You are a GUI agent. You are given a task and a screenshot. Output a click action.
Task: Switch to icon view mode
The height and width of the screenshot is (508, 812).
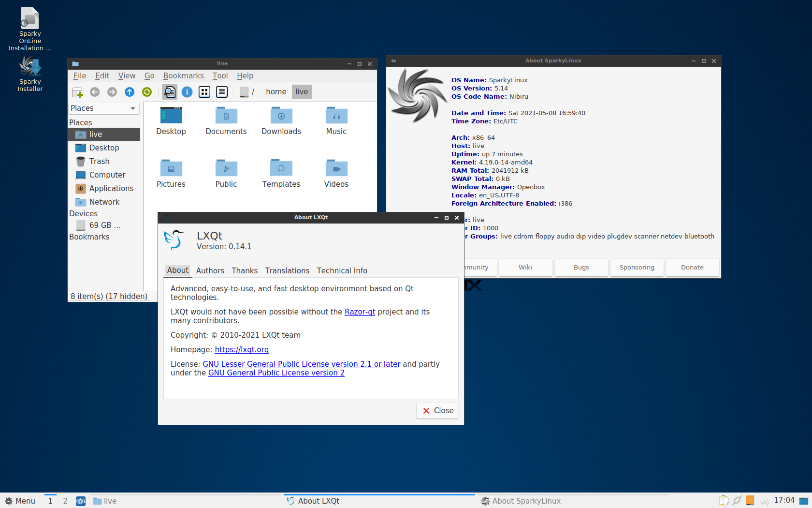[204, 92]
